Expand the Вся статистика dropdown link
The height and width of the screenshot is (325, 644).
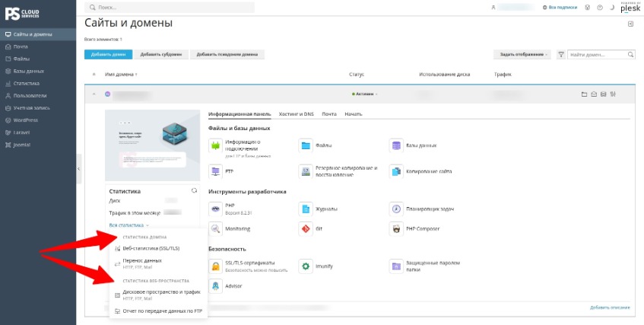(x=129, y=225)
